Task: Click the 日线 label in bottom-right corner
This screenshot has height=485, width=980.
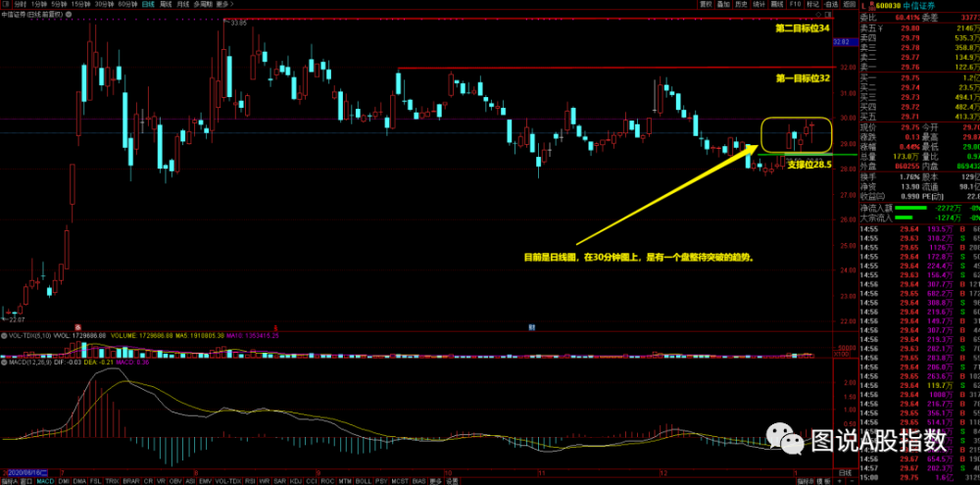Action: tap(845, 473)
